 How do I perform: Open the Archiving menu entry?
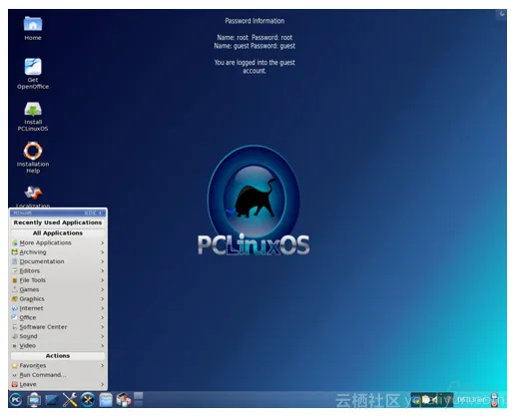[x=58, y=252]
